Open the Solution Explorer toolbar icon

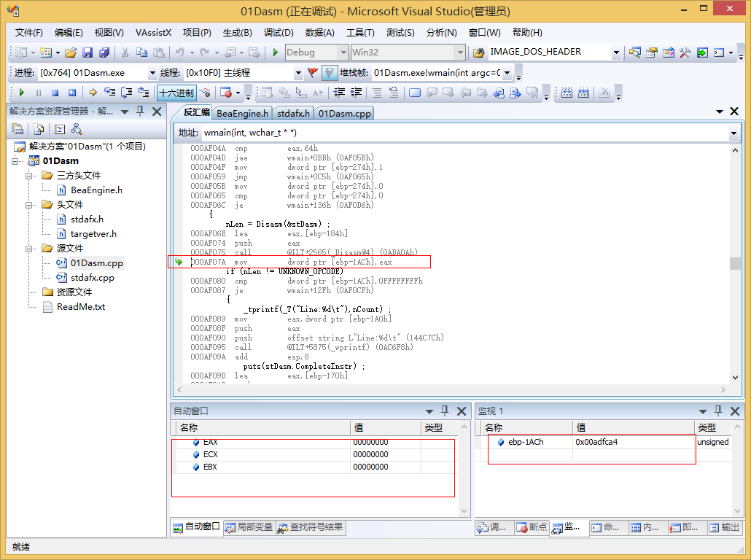634,52
